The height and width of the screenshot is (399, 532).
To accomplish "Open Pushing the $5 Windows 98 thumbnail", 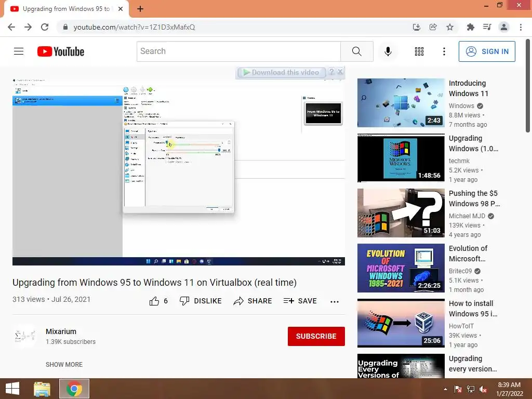I will 401,212.
